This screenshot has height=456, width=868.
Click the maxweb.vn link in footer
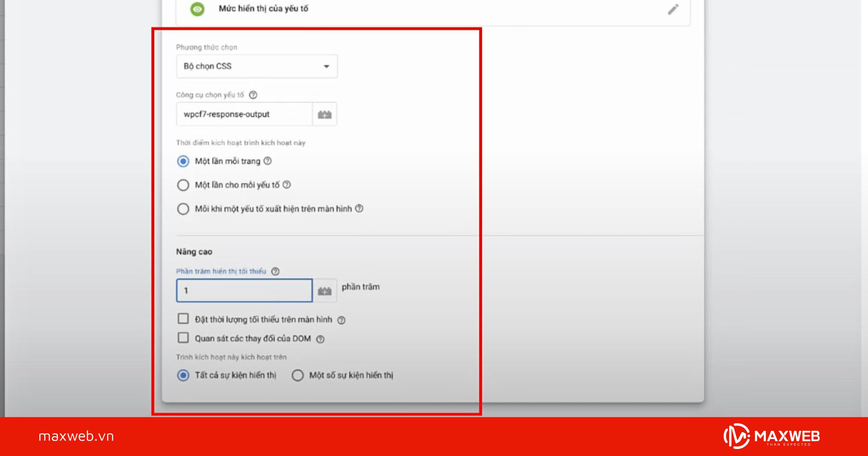[x=76, y=437]
